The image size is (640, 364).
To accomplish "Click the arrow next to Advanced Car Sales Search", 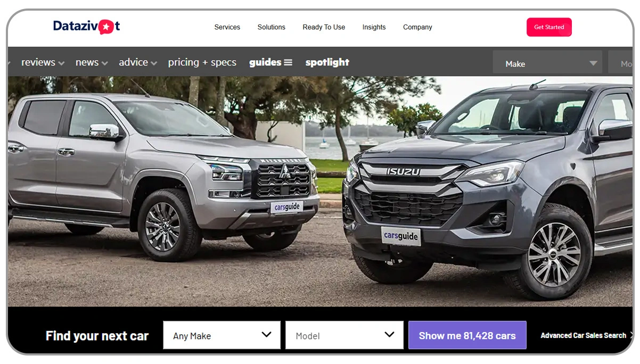I will click(x=631, y=335).
